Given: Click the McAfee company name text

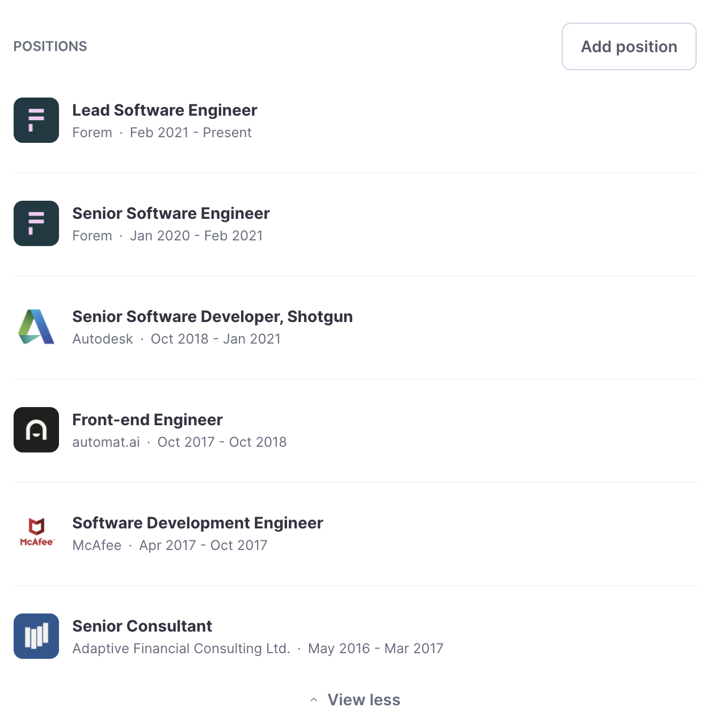Looking at the screenshot, I should click(x=97, y=545).
